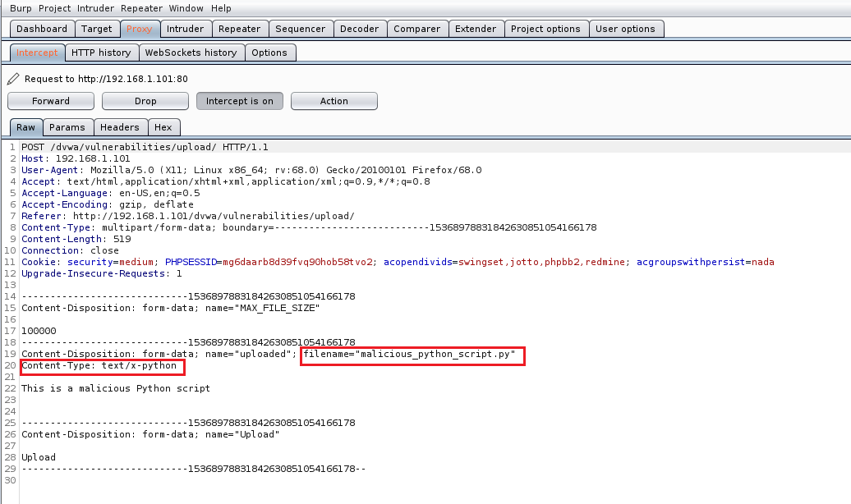This screenshot has height=504, width=851.
Task: Open the Burp menu
Action: (21, 8)
